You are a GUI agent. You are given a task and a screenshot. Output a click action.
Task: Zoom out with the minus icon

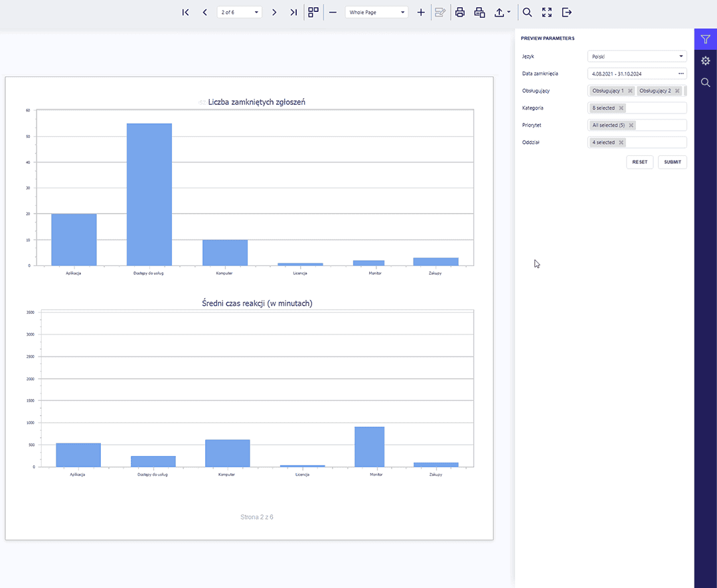tap(333, 12)
